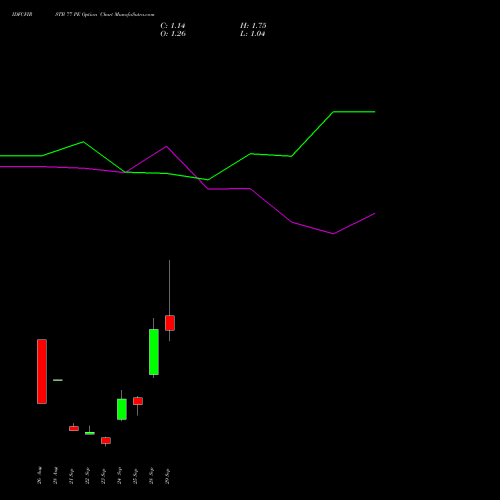This screenshot has width=500, height=500.
Task: Click the open price value O: 1.26
Action: tap(173, 34)
